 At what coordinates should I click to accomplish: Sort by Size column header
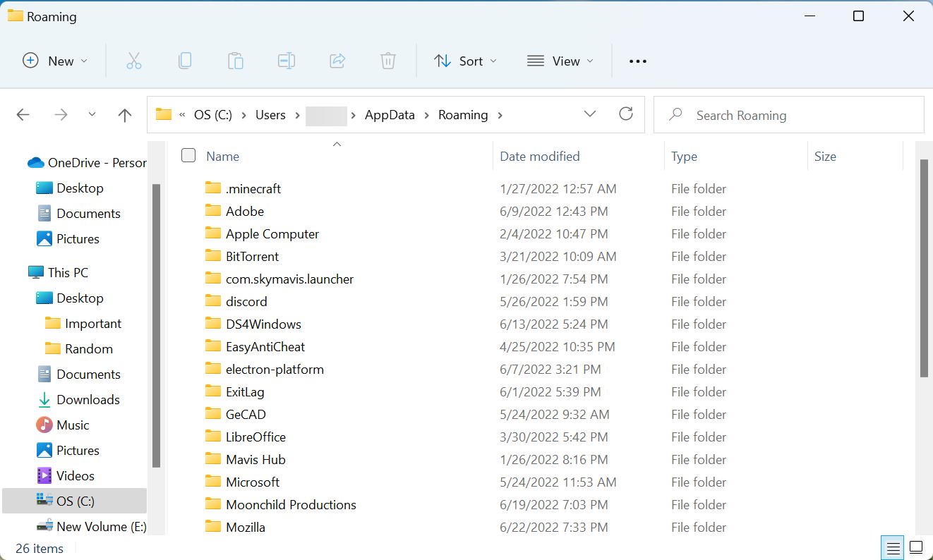click(825, 157)
